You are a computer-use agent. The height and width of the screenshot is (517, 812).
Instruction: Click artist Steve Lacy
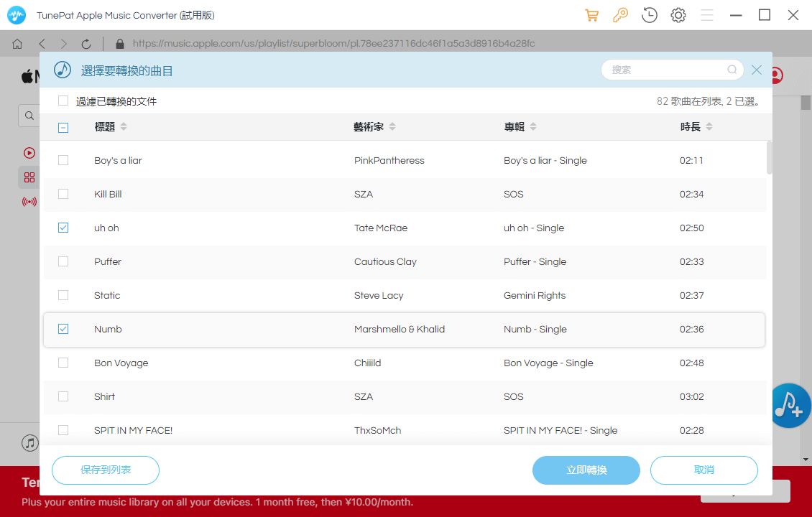(379, 296)
